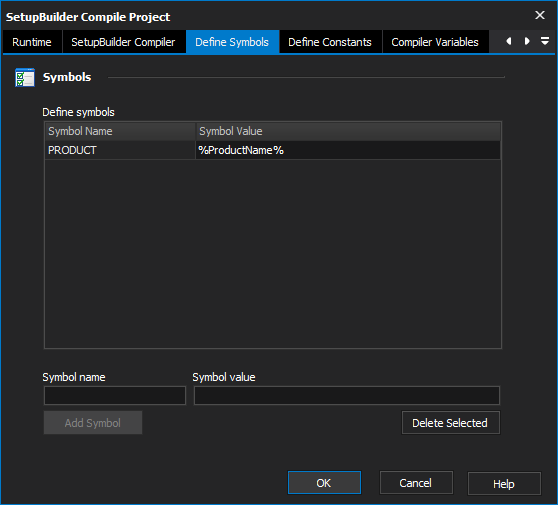The width and height of the screenshot is (558, 505).
Task: Switch to the Runtime tab
Action: (32, 42)
